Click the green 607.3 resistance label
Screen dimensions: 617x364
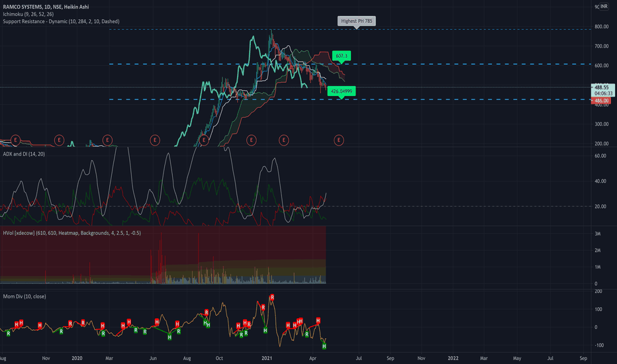point(341,56)
